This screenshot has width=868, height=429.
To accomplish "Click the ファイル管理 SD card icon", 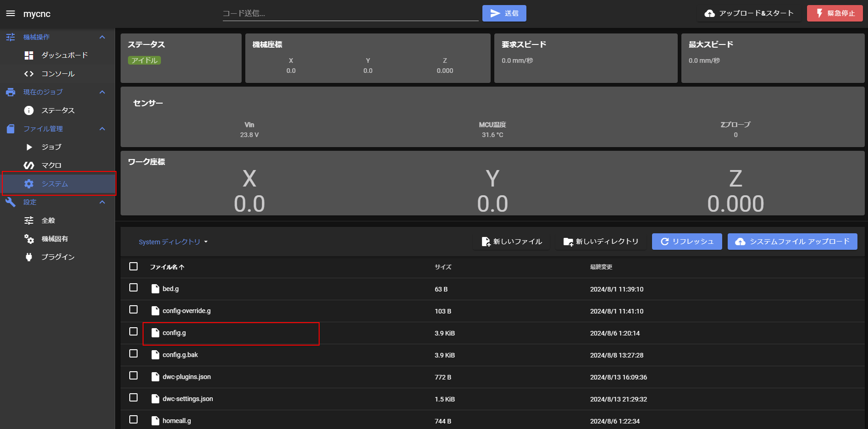I will [11, 129].
